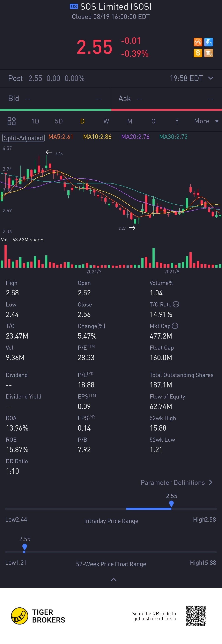Screen dimensions: 222x644
Task: Tap the info icon next to Mkt Cap
Action: pyautogui.click(x=175, y=326)
